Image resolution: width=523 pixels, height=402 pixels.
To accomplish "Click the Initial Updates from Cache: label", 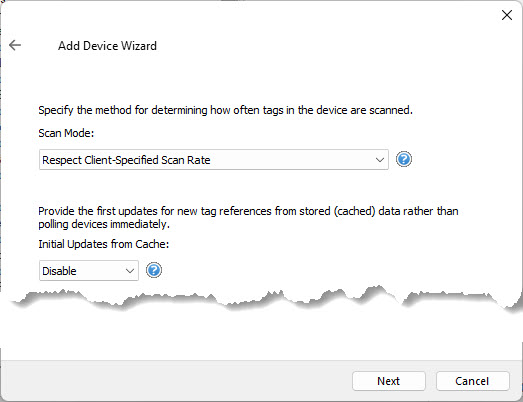I will point(104,244).
